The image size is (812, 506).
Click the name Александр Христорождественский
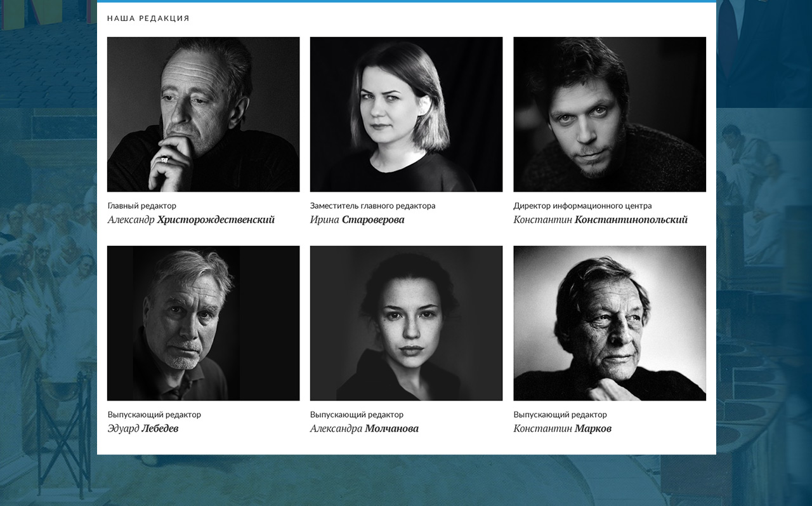coord(191,220)
